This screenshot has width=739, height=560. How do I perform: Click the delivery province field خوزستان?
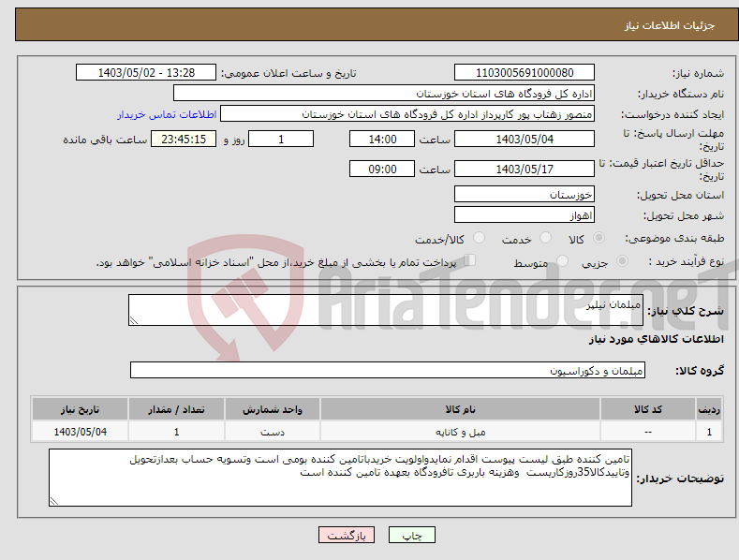(525, 194)
